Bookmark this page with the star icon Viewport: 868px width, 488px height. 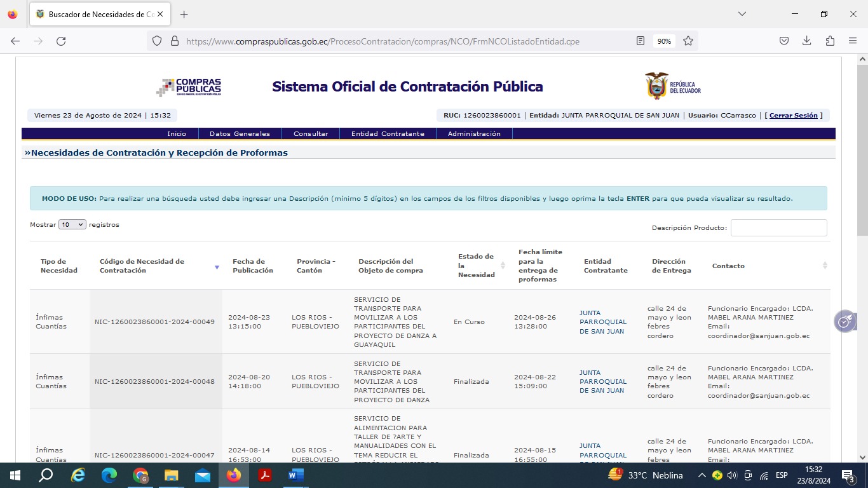click(x=688, y=41)
